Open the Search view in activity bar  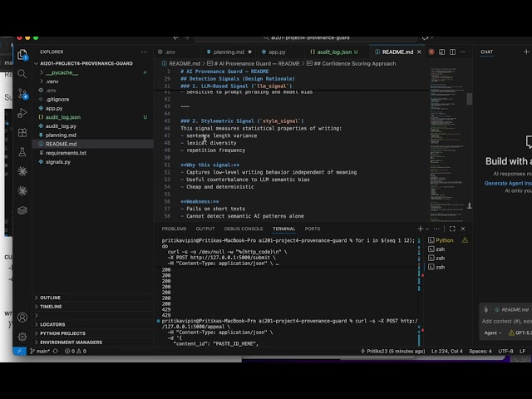click(22, 74)
